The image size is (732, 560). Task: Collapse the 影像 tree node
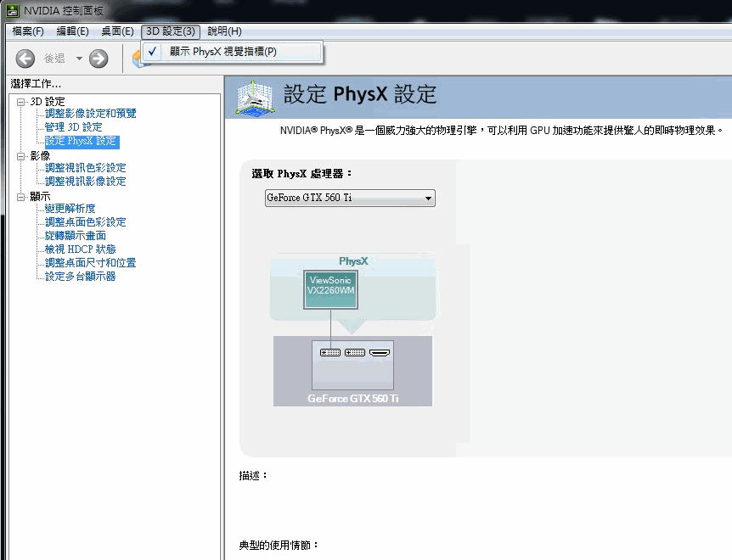[x=20, y=156]
